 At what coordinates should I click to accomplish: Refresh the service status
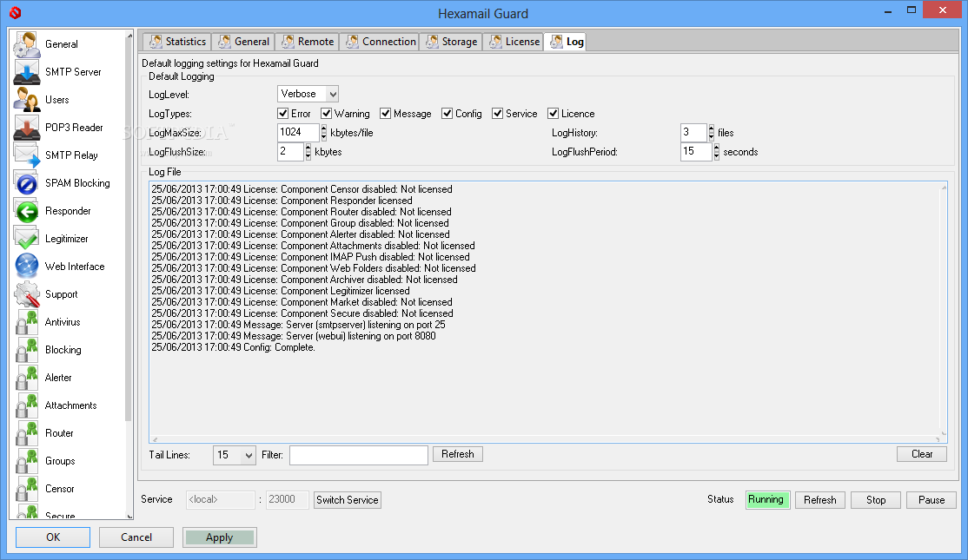tap(819, 499)
